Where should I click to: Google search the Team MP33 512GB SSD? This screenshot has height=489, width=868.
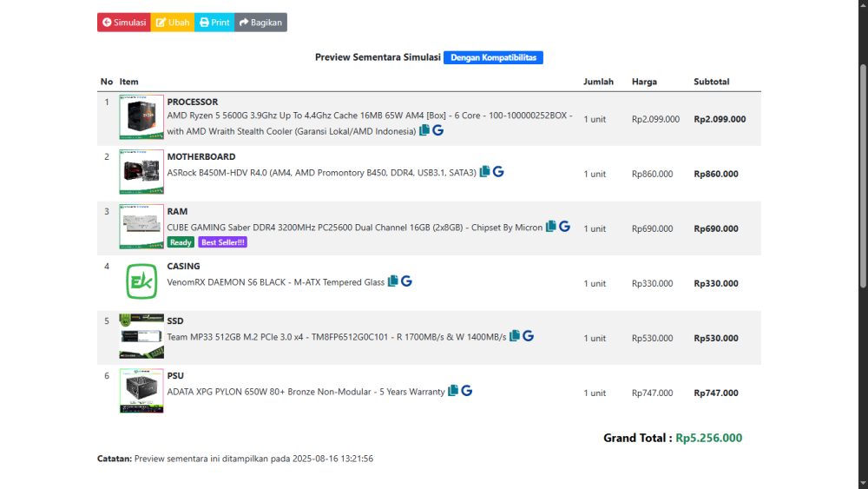(528, 336)
